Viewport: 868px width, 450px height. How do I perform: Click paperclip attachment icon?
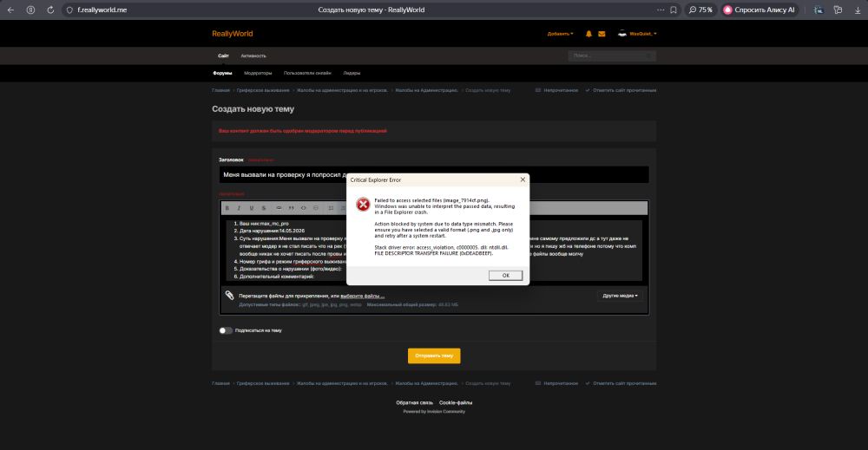click(x=230, y=295)
